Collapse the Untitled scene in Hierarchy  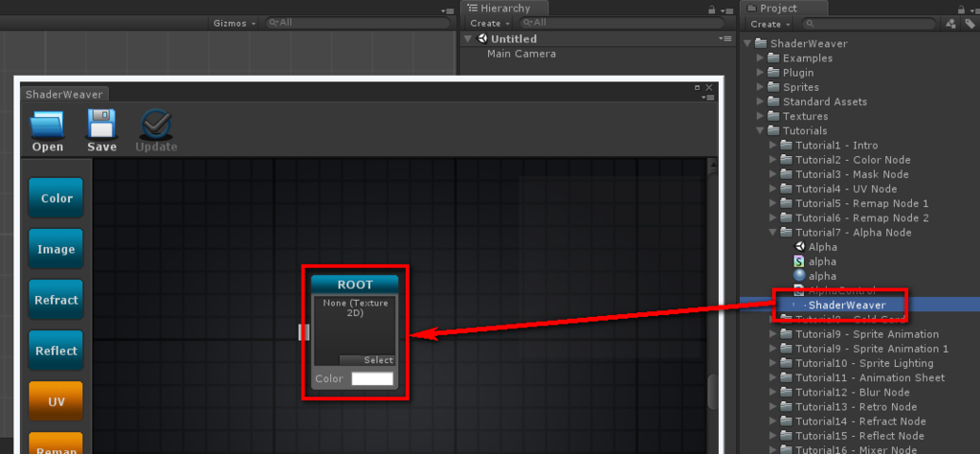[x=468, y=38]
